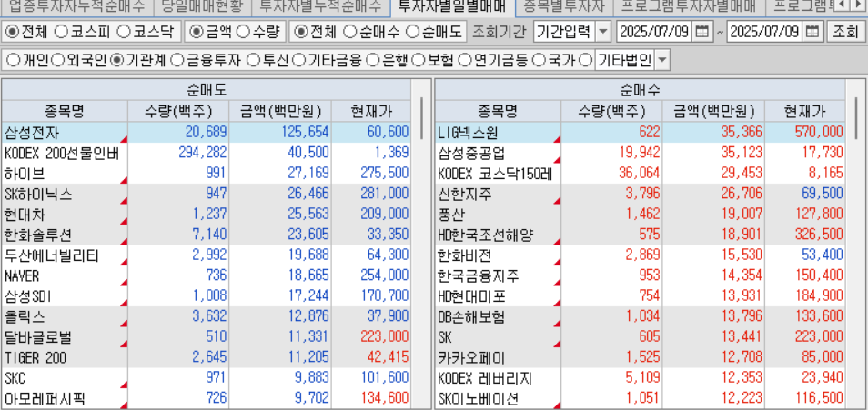Select 한화비전 row
The image size is (868, 410).
(641, 255)
